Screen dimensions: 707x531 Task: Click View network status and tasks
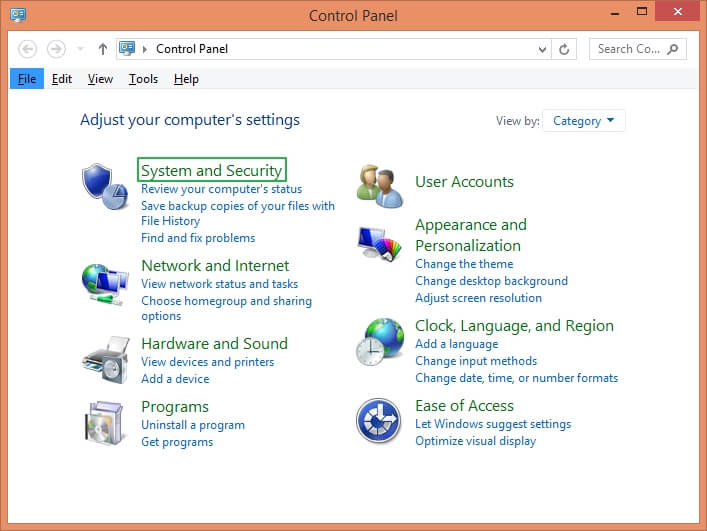pyautogui.click(x=220, y=284)
